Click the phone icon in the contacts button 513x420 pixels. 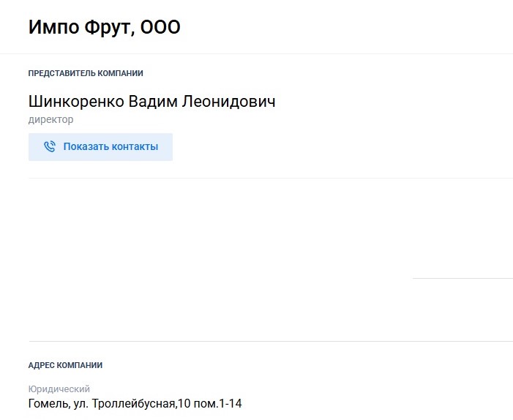[50, 146]
